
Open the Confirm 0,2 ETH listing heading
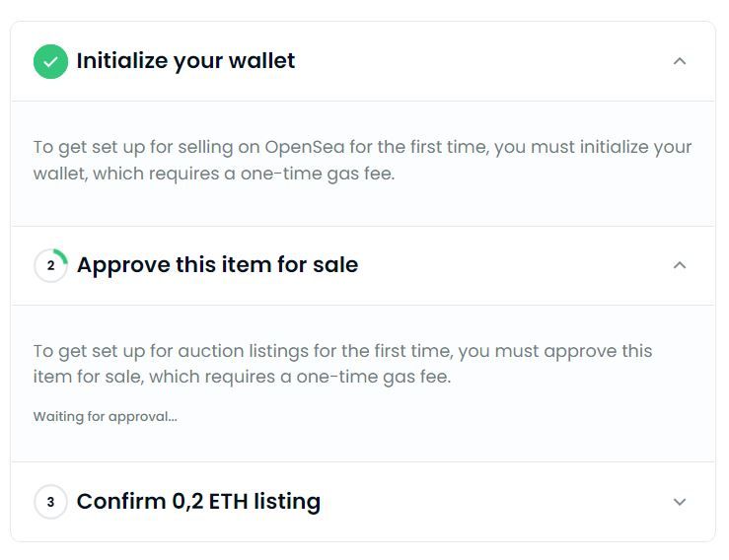click(198, 502)
